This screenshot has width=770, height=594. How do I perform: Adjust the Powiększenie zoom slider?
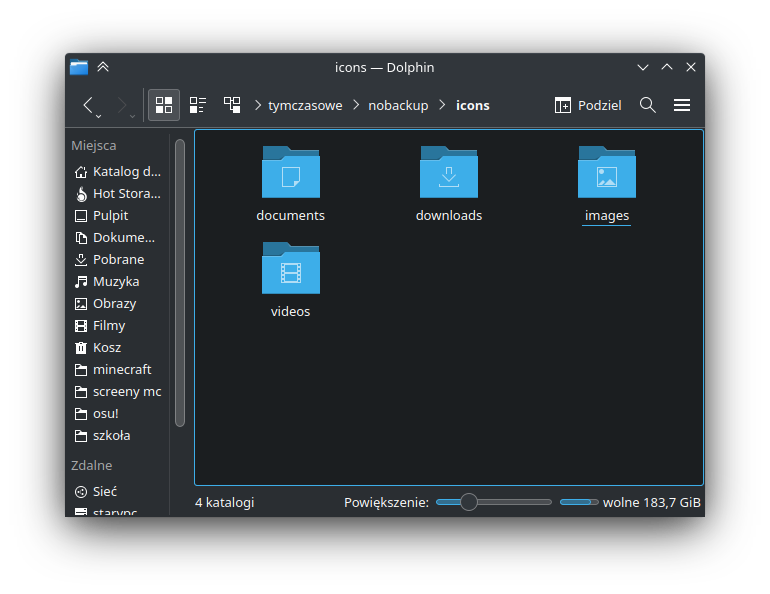(469, 502)
